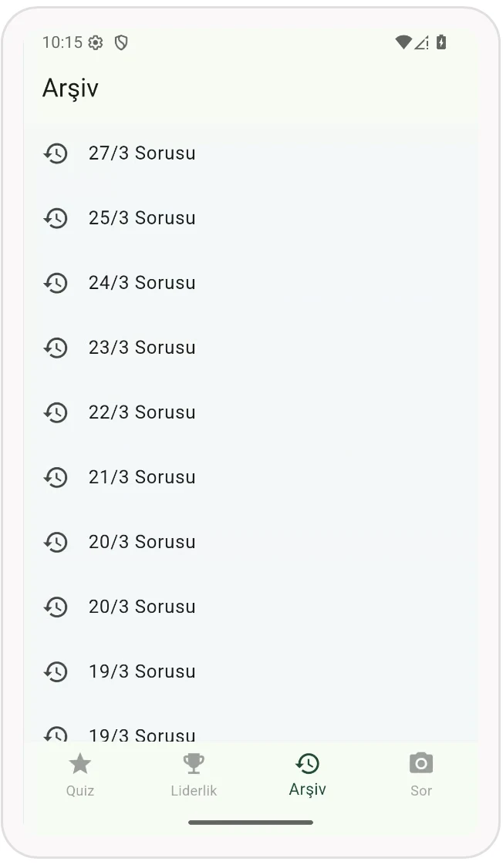Tap history icon beside 27/3 Sorusu

coord(56,153)
